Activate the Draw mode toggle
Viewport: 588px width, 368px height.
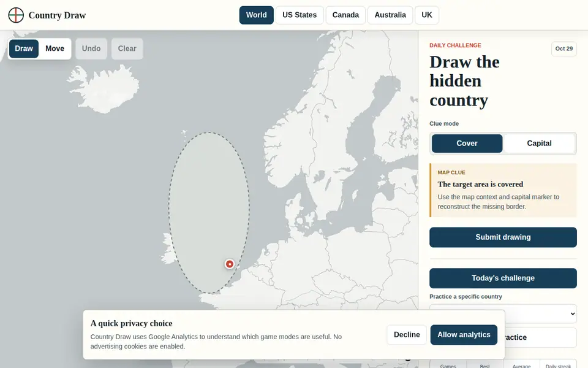[x=24, y=48]
